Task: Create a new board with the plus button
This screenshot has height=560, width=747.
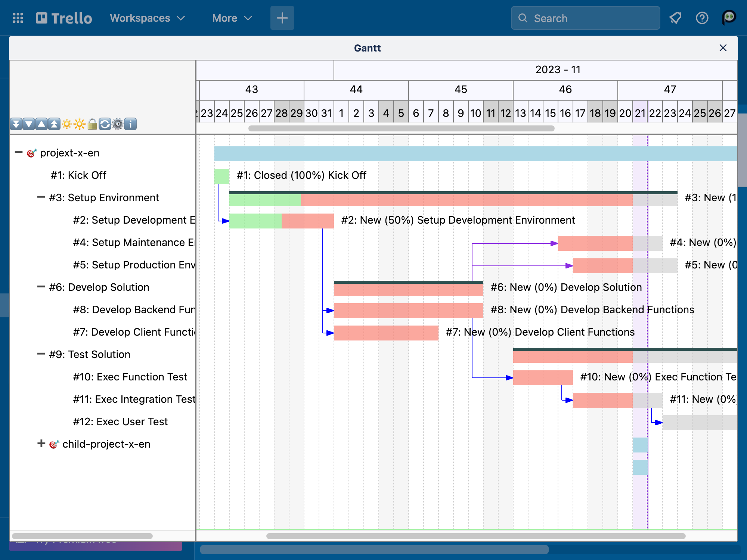Action: point(282,18)
